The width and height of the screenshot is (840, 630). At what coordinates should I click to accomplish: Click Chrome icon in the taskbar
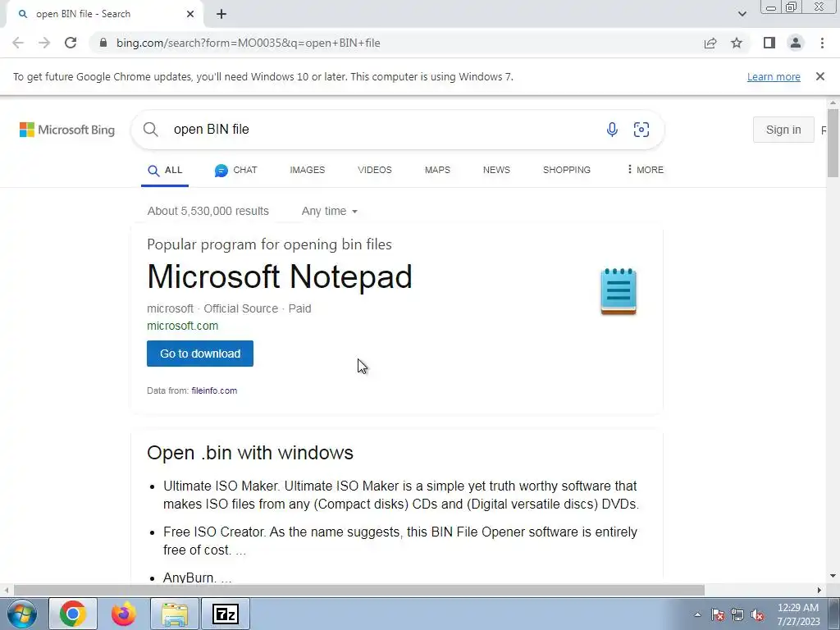73,614
